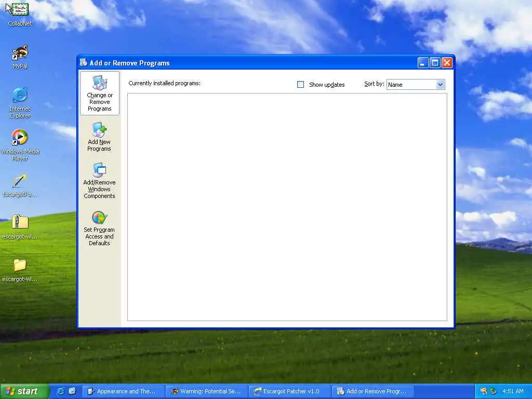Open Add/Remove Windows Components

pyautogui.click(x=99, y=181)
